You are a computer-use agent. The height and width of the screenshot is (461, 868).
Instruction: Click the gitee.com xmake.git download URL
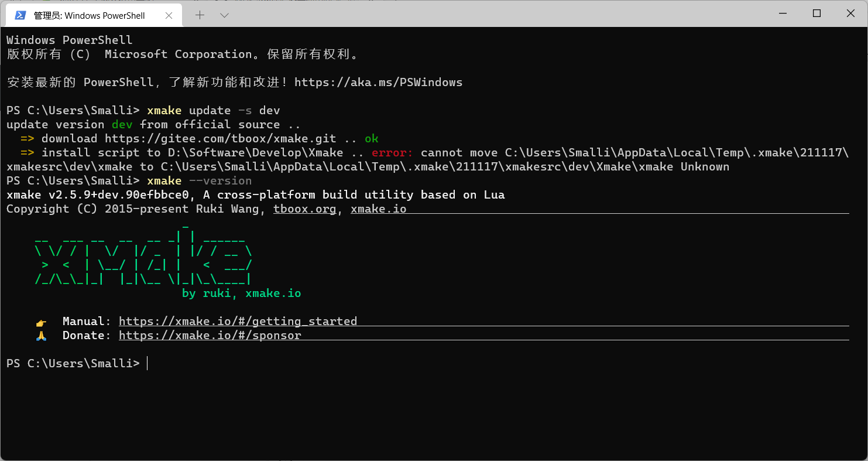[x=221, y=139]
